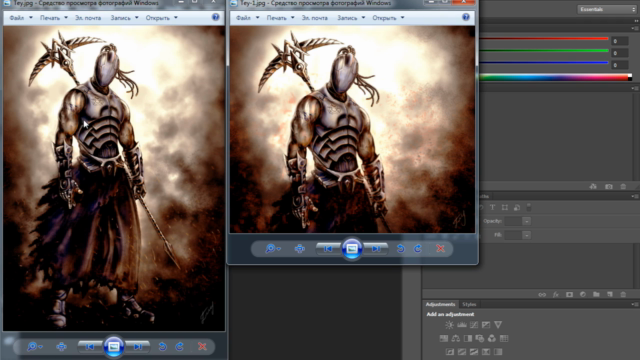This screenshot has height=360, width=640.
Task: Add a Levels adjustment
Action: coord(462,325)
